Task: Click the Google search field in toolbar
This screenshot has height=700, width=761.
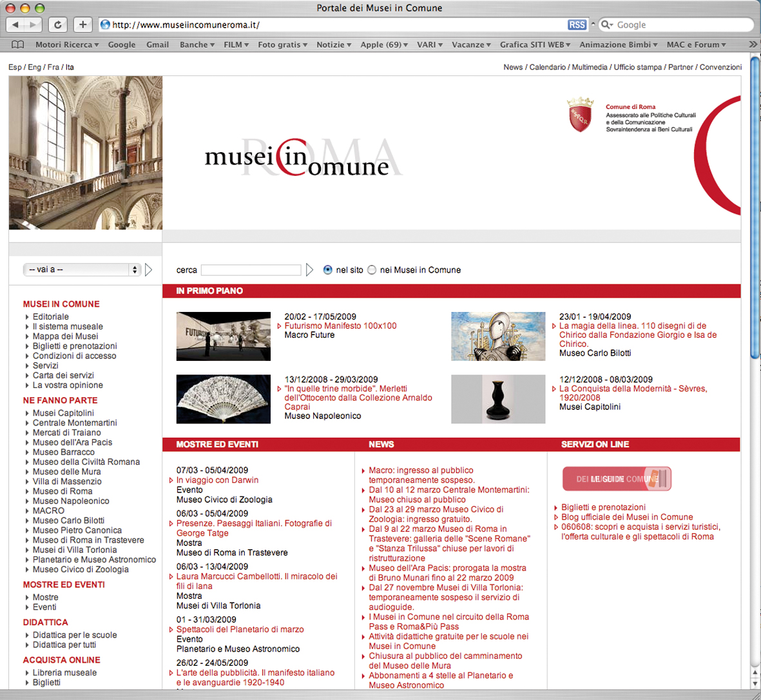Action: (x=677, y=24)
